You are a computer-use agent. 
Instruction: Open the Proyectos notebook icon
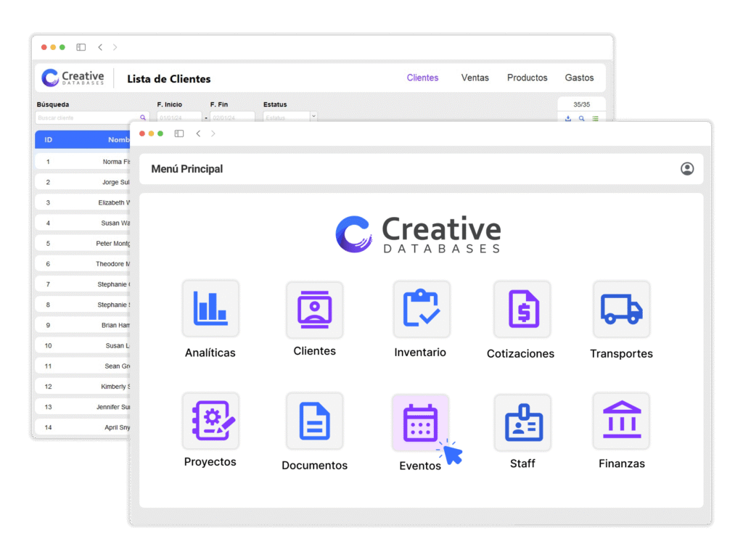pyautogui.click(x=210, y=421)
